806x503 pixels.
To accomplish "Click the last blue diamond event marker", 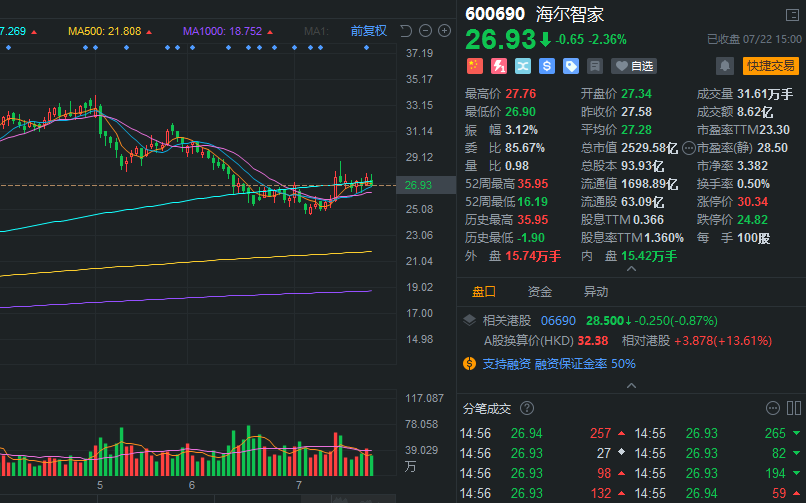I will tap(367, 48).
